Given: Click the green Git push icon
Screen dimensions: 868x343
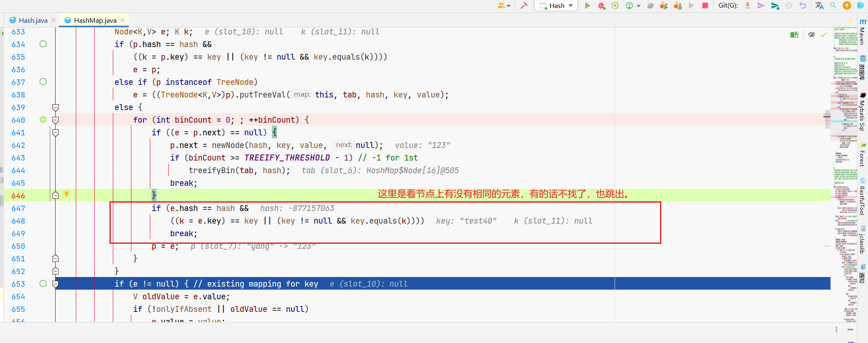Looking at the screenshot, I should pos(775,5).
